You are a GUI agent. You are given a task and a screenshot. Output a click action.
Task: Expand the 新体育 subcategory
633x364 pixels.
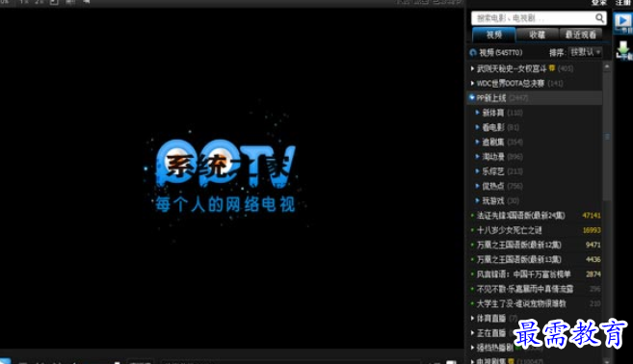click(478, 113)
